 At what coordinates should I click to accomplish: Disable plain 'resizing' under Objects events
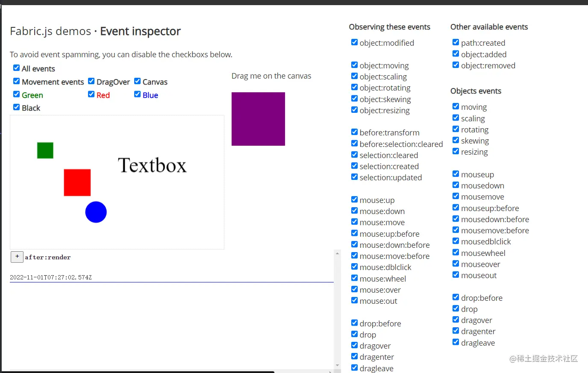click(x=456, y=151)
